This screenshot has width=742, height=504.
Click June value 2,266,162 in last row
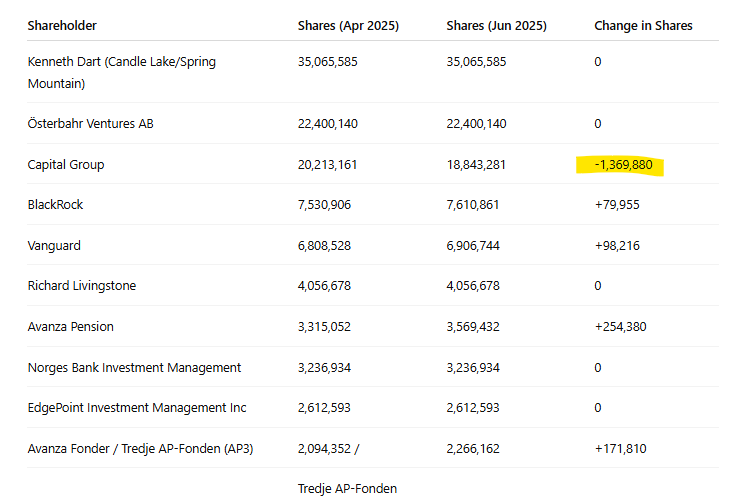click(x=473, y=449)
